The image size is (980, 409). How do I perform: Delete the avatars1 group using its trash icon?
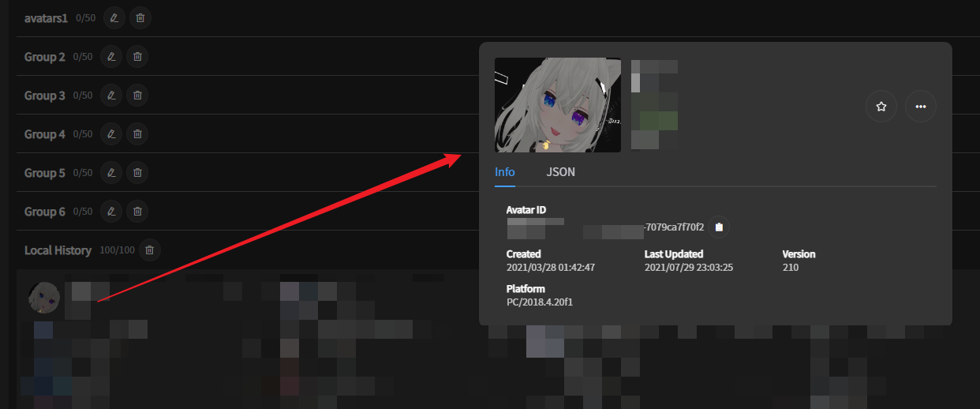[140, 17]
